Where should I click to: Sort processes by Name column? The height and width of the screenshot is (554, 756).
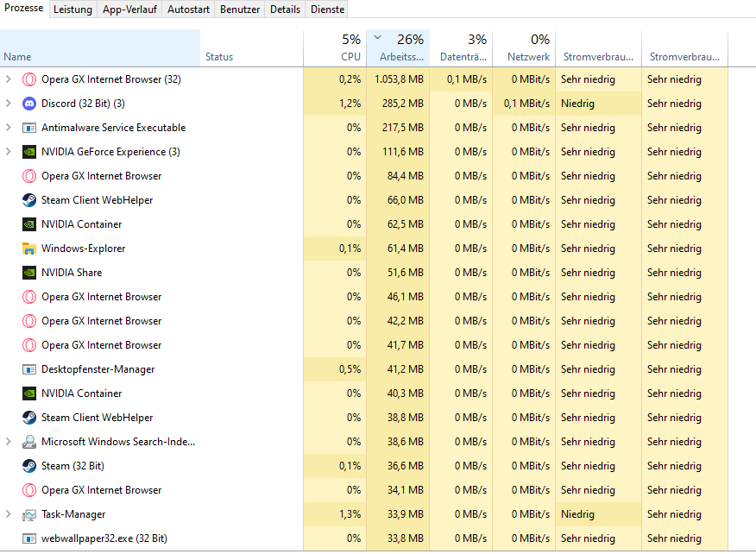pos(100,47)
